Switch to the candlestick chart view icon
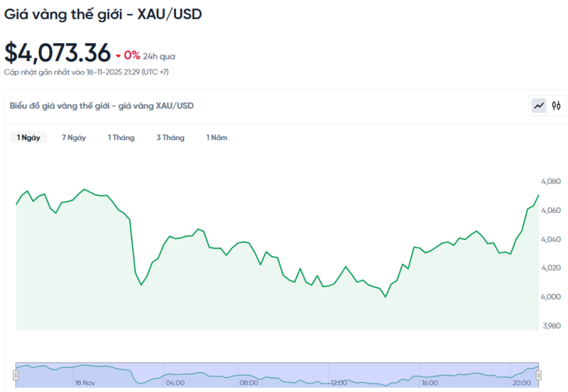 point(557,106)
